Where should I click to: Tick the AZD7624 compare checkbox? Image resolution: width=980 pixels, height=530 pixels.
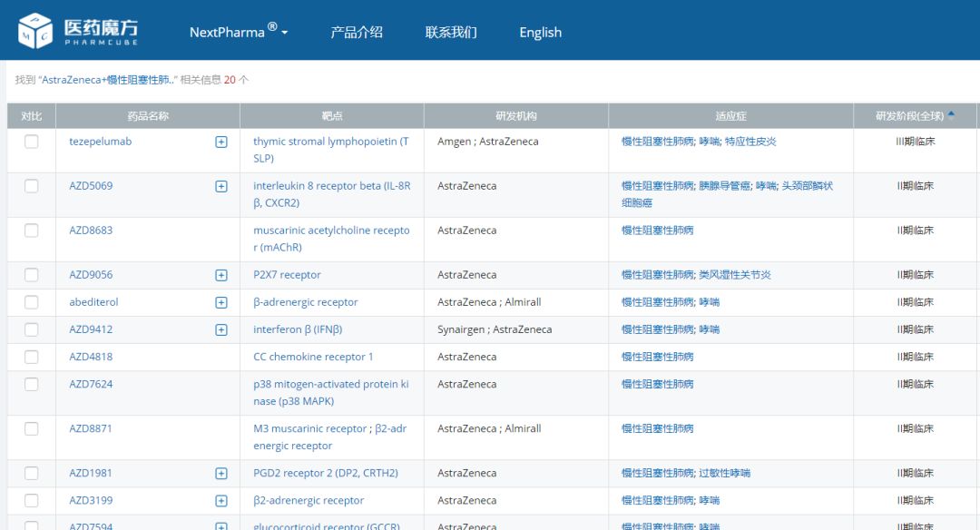[31, 384]
